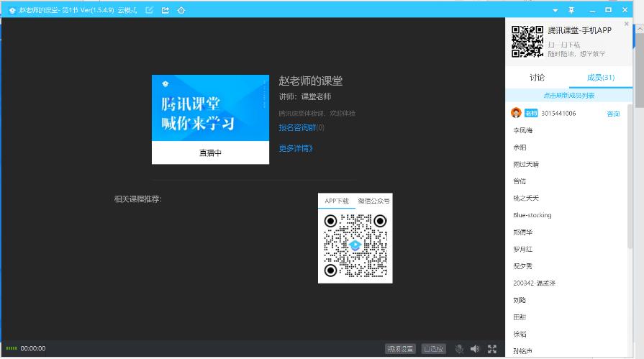Switch to the 讨论 discussion tab
Viewport: 644px width, 359px height.
click(537, 78)
